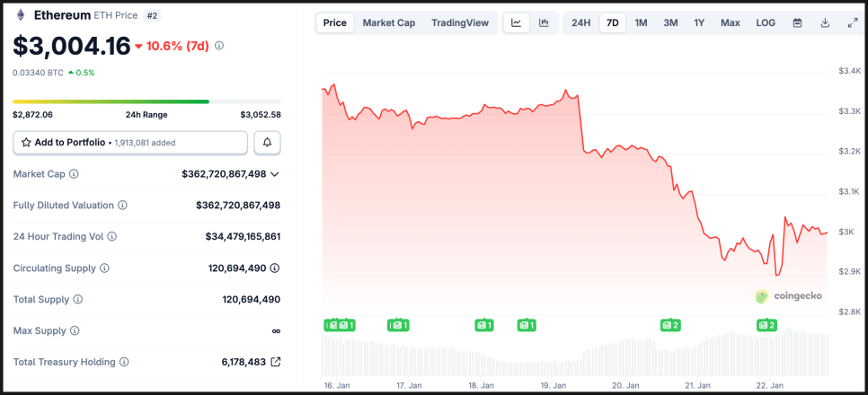868x395 pixels.
Task: Click the news marker near 21. Jan
Action: [x=669, y=325]
